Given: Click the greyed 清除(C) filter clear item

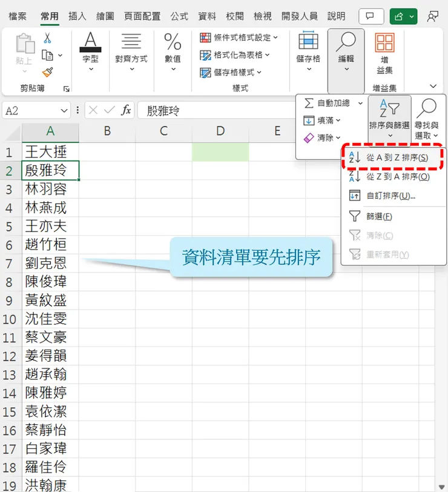Looking at the screenshot, I should coord(393,235).
